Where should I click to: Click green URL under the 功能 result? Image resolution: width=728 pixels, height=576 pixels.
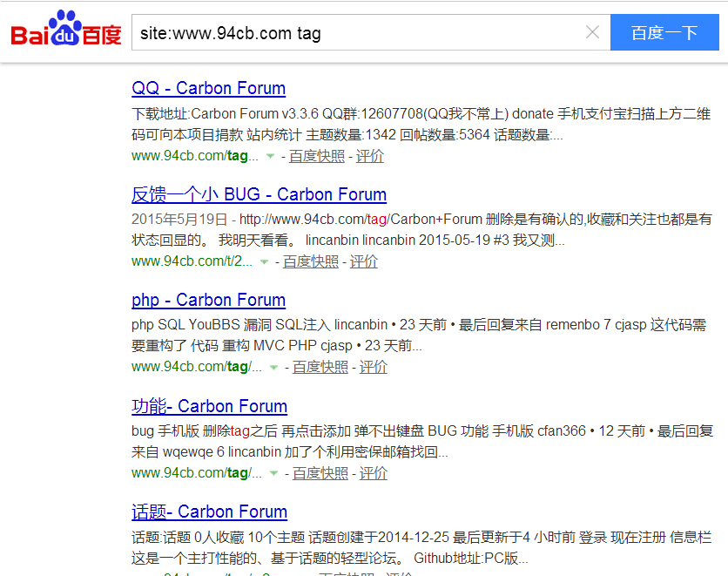197,472
